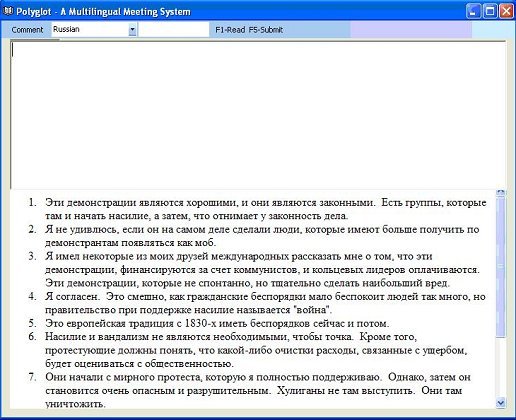Minimize the Polyglot window
The width and height of the screenshot is (516, 420).
[x=473, y=11]
